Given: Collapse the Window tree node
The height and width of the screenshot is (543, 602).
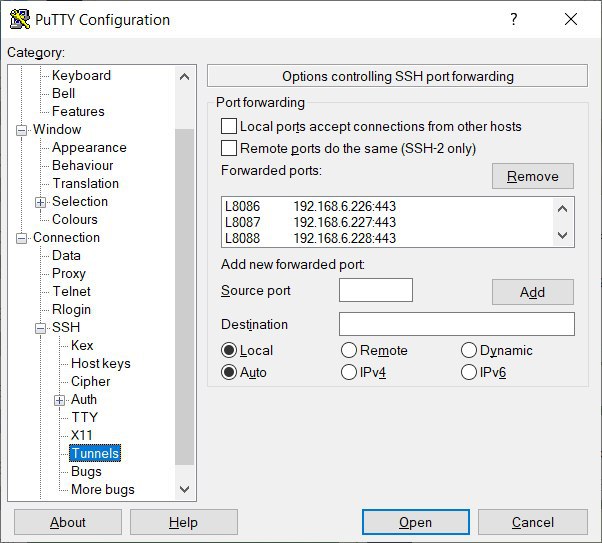Looking at the screenshot, I should coord(22,131).
